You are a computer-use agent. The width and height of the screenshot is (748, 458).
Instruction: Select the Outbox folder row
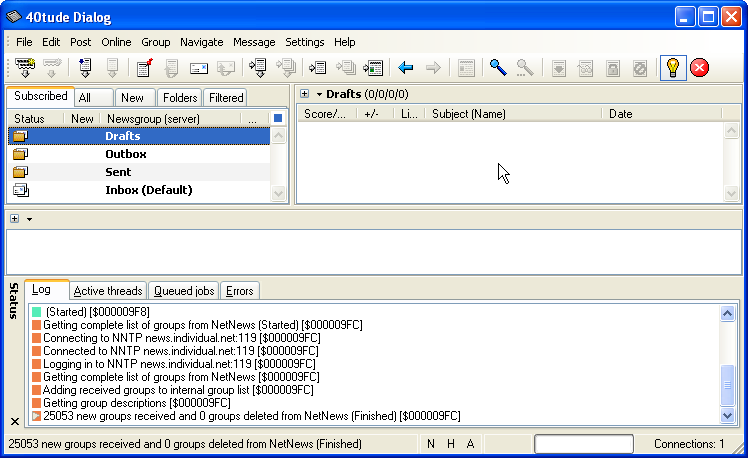139,154
